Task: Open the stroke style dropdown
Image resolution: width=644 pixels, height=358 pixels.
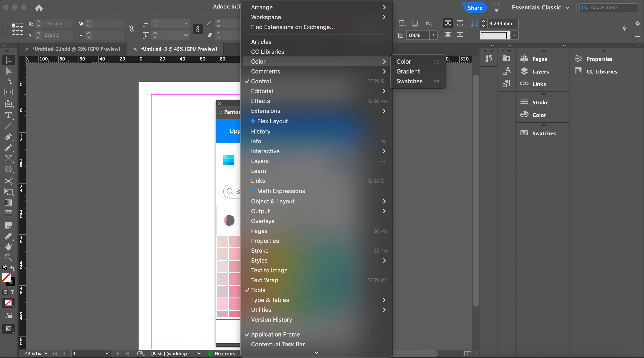Action: [x=514, y=35]
